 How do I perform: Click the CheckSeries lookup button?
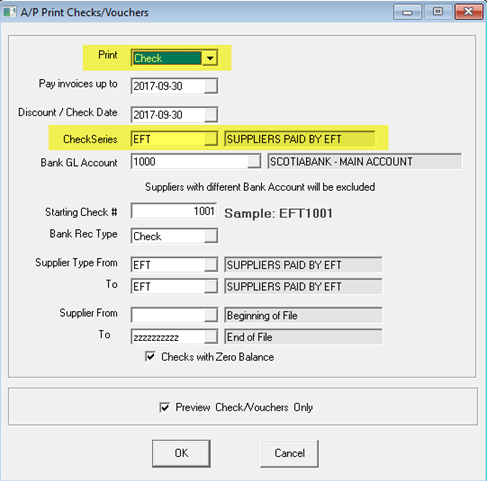[211, 139]
